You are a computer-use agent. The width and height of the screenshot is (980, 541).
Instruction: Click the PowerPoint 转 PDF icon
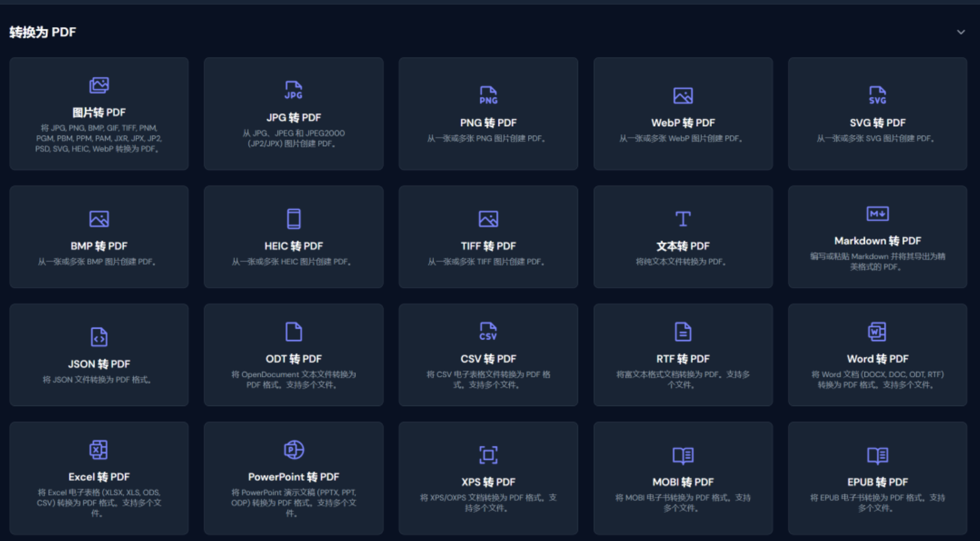[x=293, y=450]
